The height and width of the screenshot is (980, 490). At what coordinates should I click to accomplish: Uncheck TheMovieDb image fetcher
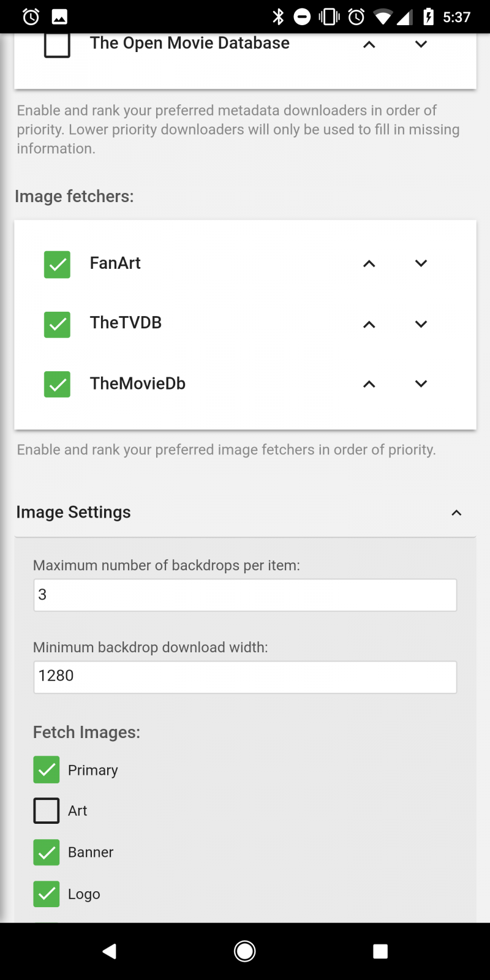[57, 385]
